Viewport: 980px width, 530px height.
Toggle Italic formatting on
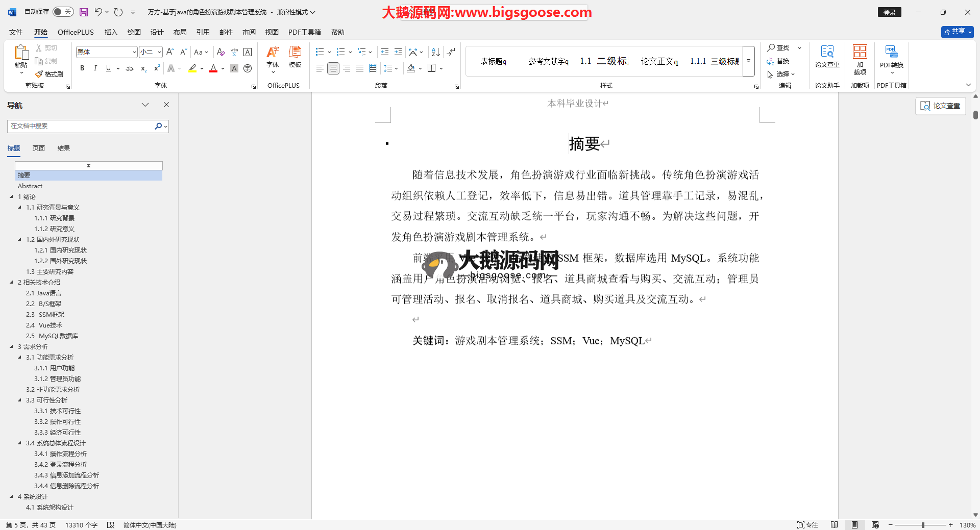pos(95,68)
